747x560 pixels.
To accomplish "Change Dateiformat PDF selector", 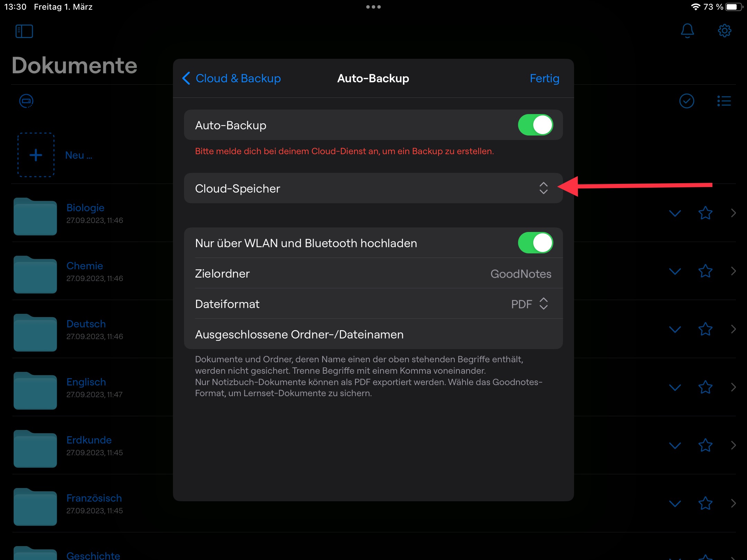I will click(x=530, y=304).
